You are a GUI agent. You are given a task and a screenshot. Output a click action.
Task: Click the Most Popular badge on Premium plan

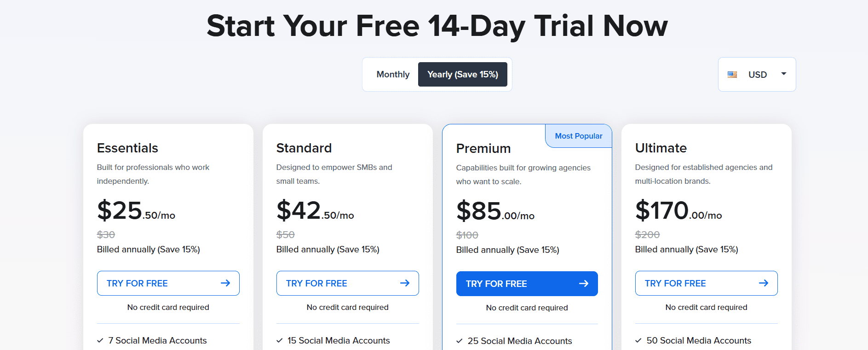tap(578, 136)
